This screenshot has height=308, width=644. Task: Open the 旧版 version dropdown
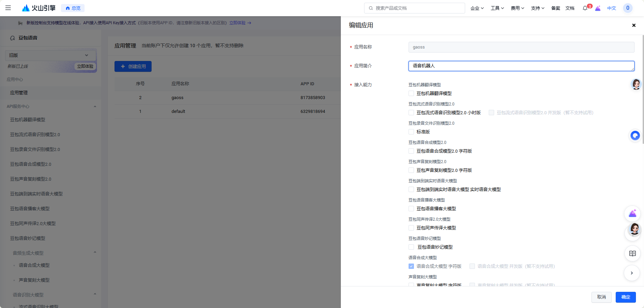coord(51,55)
